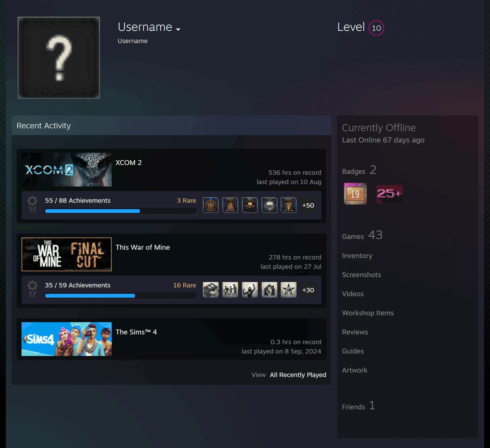View second XCOM 2 banner achievement icon
This screenshot has width=490, height=448.
click(x=230, y=205)
